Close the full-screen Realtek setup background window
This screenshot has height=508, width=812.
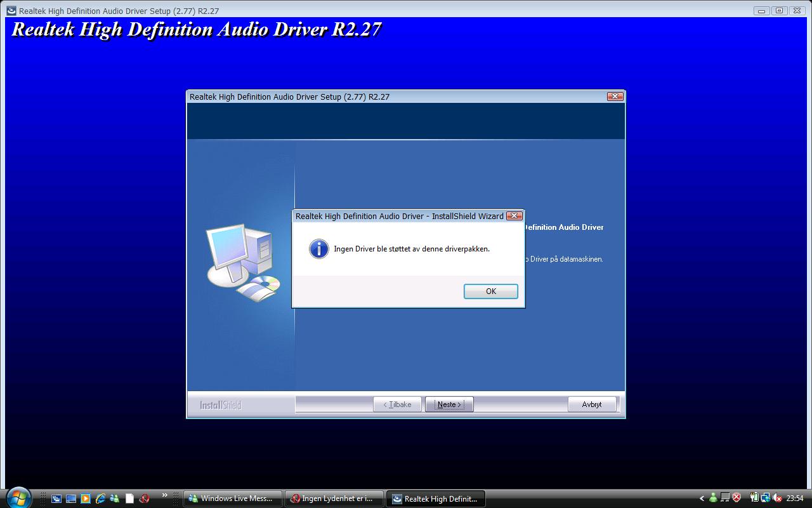(797, 11)
